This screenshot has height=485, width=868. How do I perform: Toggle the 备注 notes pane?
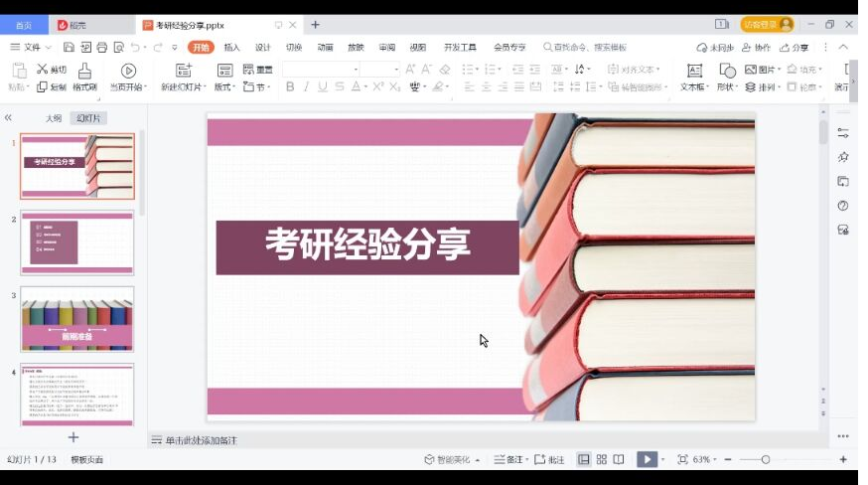(509, 459)
